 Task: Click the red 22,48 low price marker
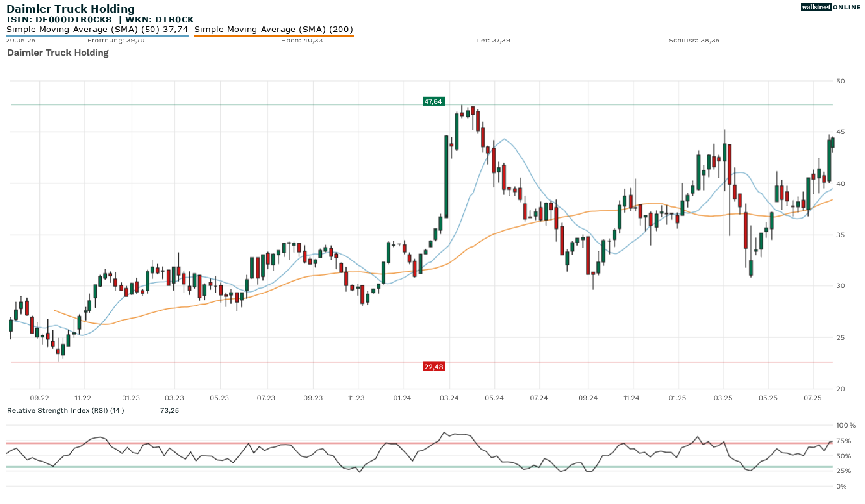[x=434, y=367]
